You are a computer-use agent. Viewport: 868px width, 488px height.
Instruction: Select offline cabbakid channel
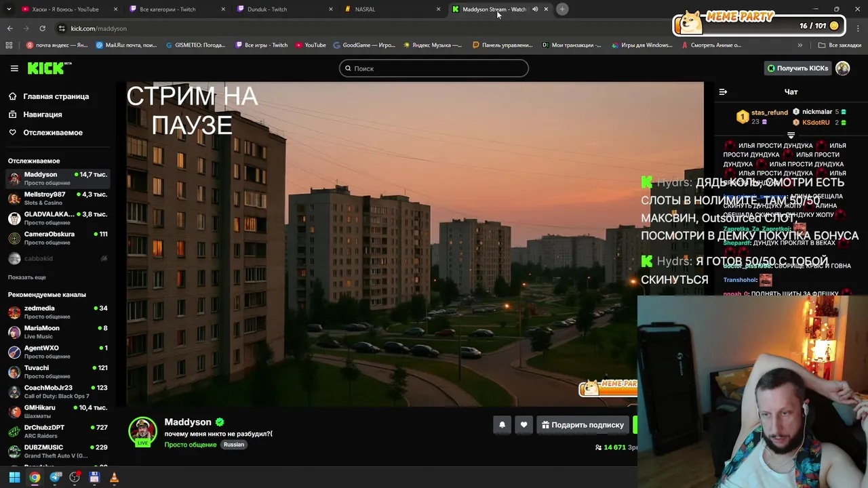(x=58, y=258)
